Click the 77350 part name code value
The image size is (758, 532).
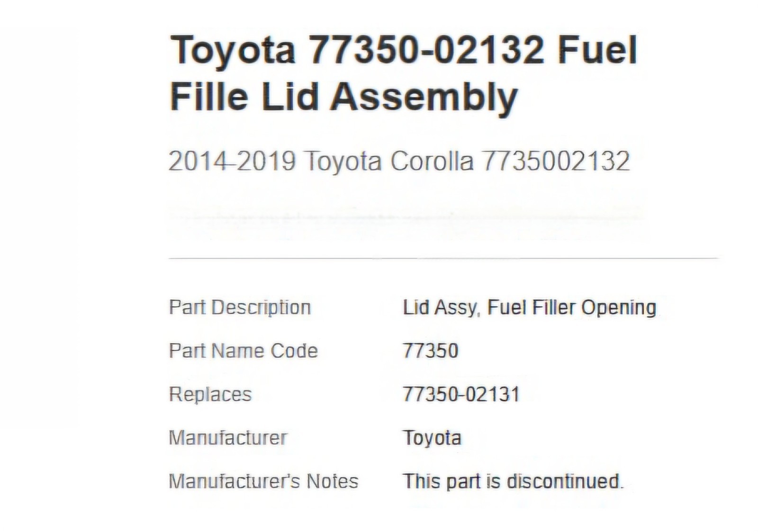click(x=431, y=351)
